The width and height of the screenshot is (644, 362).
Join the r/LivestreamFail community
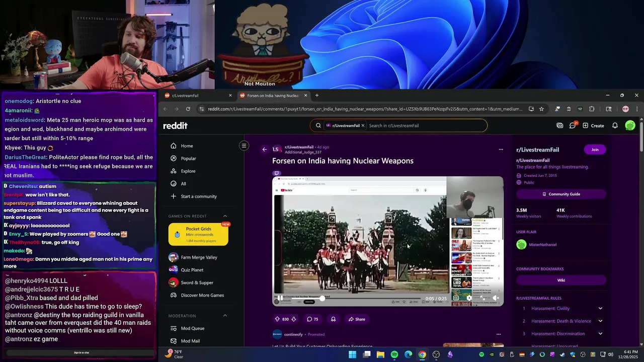point(595,149)
